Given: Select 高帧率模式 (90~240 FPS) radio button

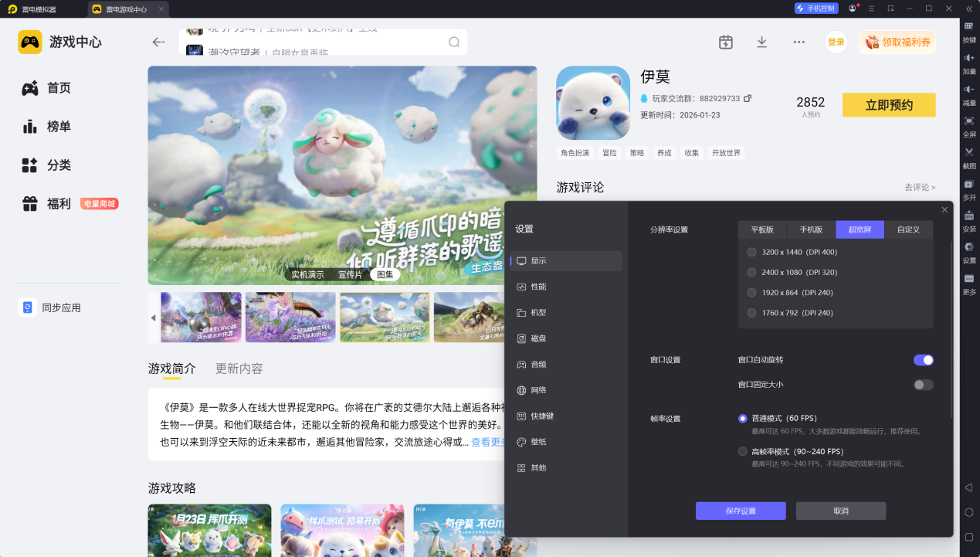Looking at the screenshot, I should click(x=743, y=451).
